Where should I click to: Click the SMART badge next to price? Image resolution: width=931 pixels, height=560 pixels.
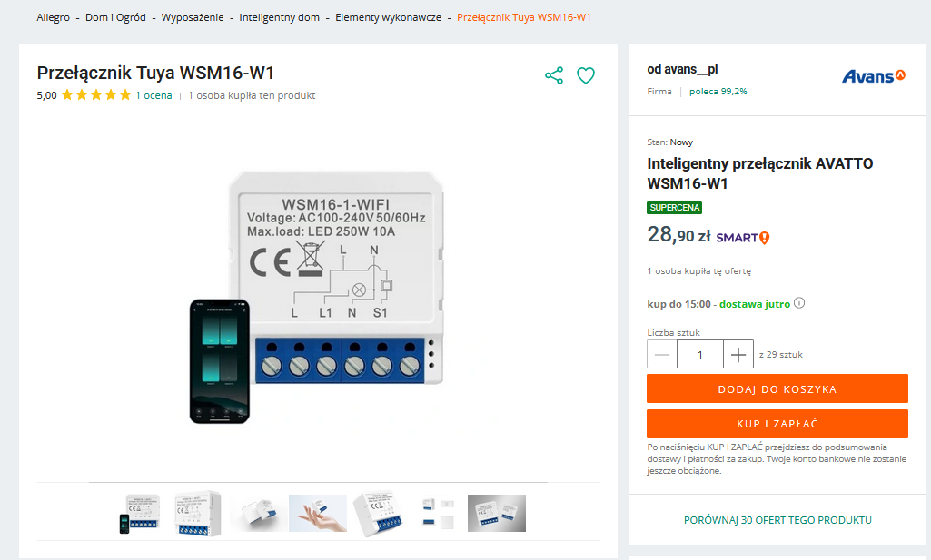click(742, 238)
